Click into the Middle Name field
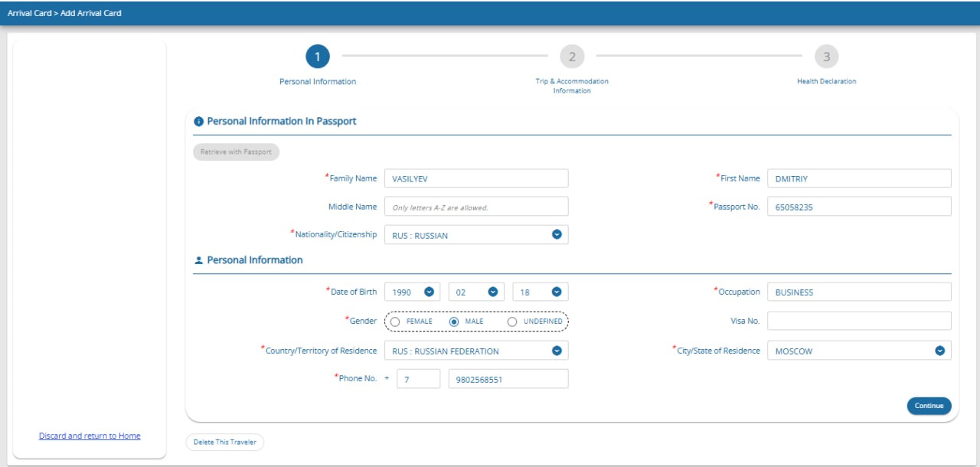Image resolution: width=980 pixels, height=467 pixels. (476, 207)
